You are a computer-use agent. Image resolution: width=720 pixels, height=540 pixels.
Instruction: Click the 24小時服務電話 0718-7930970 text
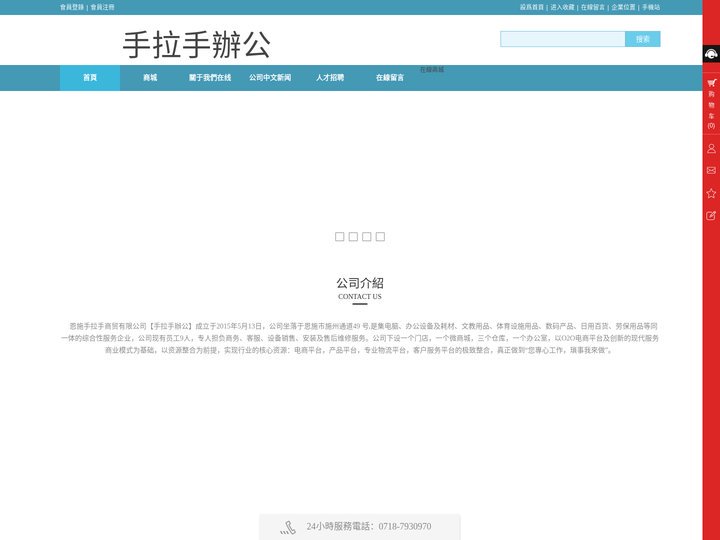tap(369, 526)
